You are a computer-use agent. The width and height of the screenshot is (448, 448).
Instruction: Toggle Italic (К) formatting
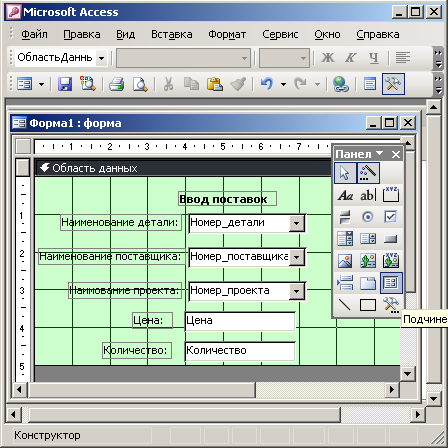point(350,58)
